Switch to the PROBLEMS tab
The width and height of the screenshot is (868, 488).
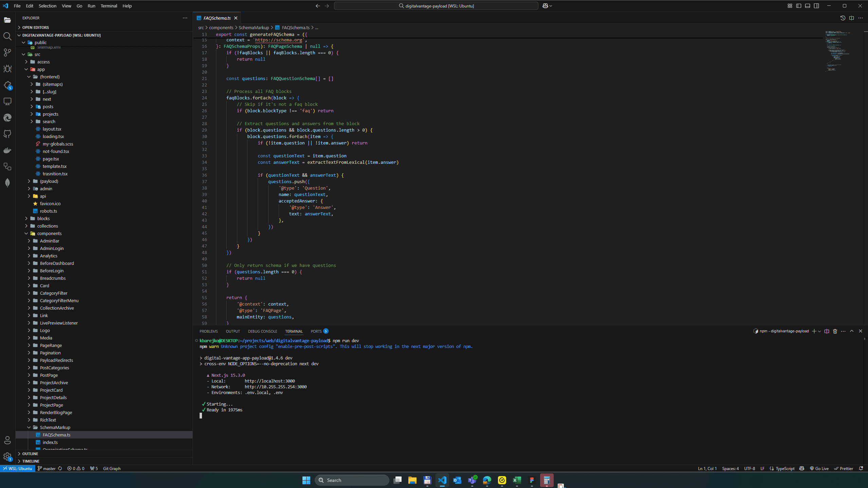click(x=208, y=331)
